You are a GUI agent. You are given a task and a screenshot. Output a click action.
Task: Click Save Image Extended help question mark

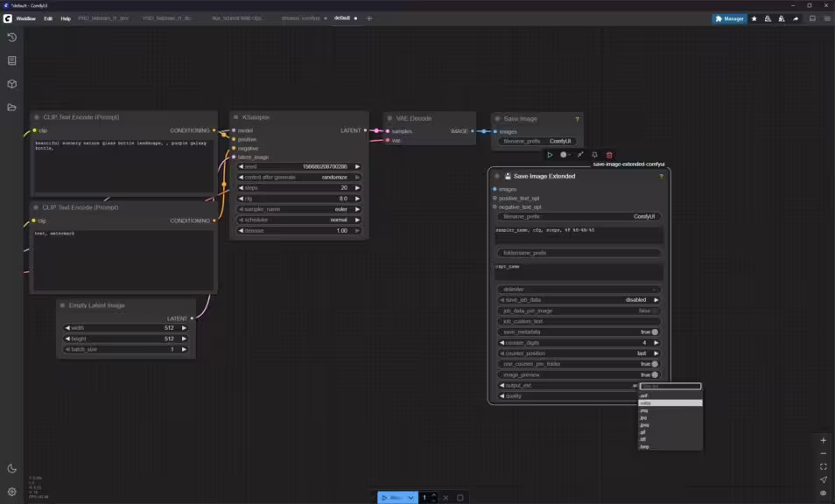[662, 176]
